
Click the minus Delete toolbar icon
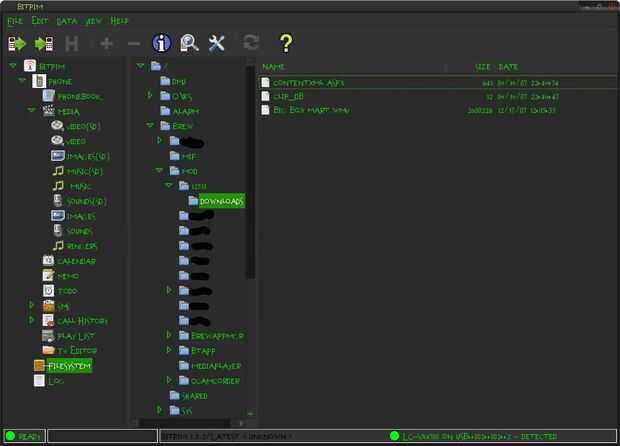[x=134, y=43]
